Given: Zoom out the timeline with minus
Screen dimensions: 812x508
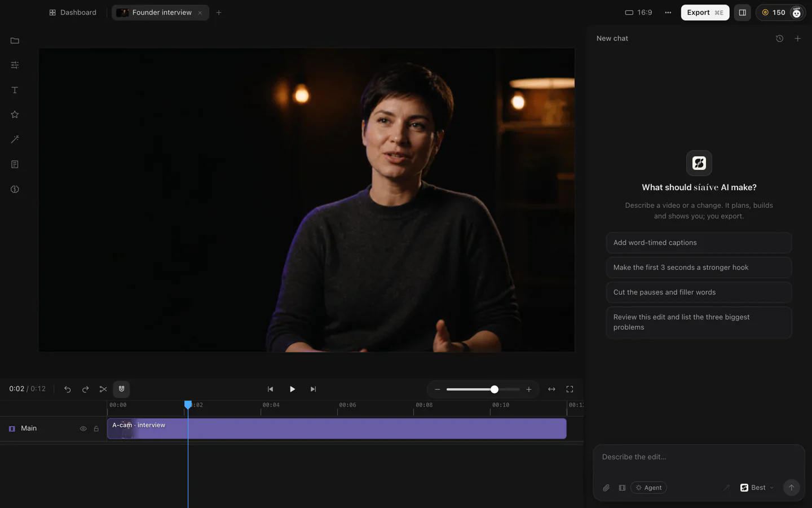Looking at the screenshot, I should [x=437, y=389].
